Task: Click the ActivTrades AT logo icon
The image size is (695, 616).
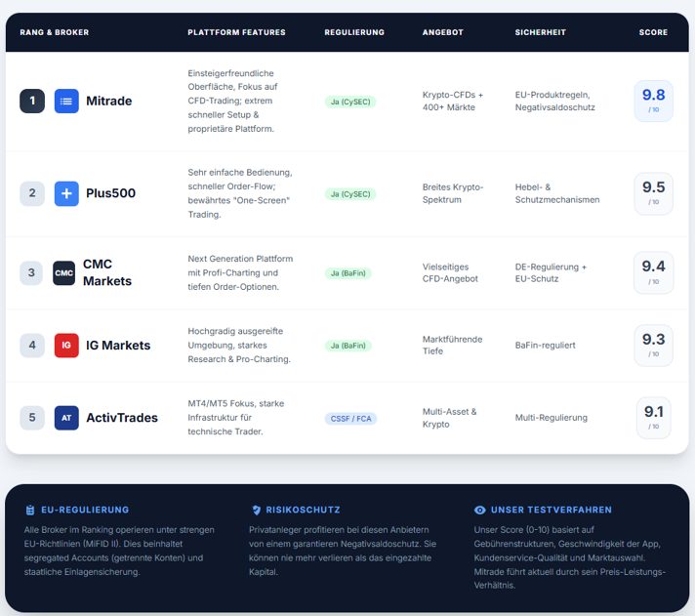Action: [x=66, y=418]
